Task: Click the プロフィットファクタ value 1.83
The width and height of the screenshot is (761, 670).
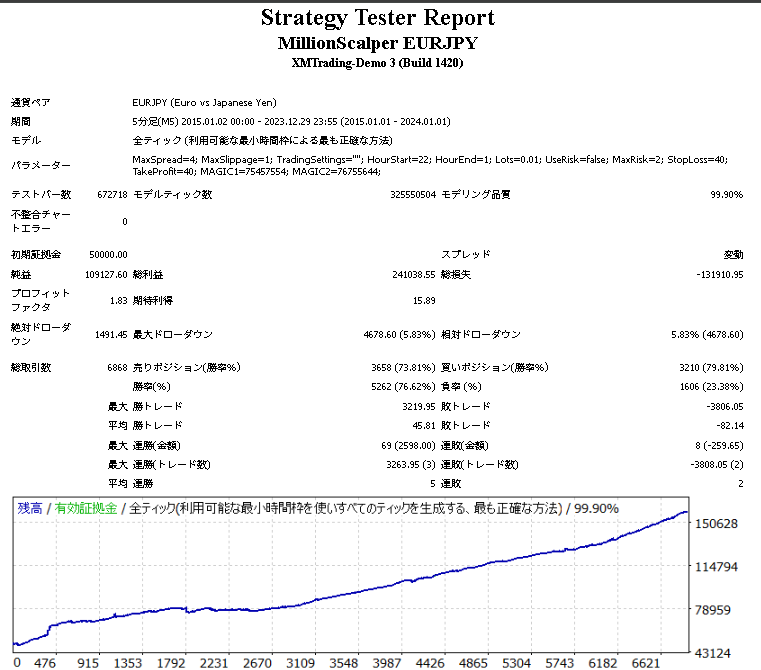Action: 118,300
